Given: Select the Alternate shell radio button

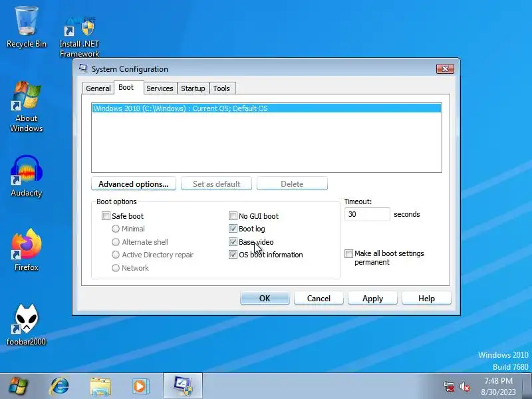Looking at the screenshot, I should coord(116,242).
